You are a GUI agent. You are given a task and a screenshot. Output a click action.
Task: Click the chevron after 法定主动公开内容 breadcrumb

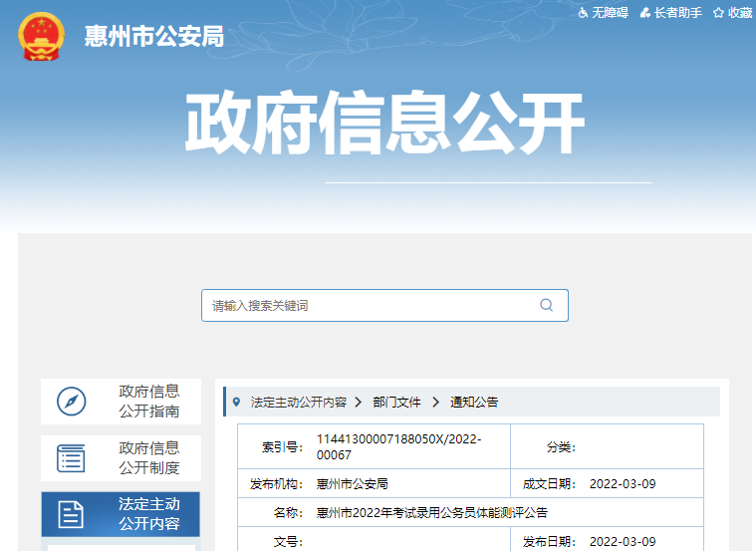[359, 403]
